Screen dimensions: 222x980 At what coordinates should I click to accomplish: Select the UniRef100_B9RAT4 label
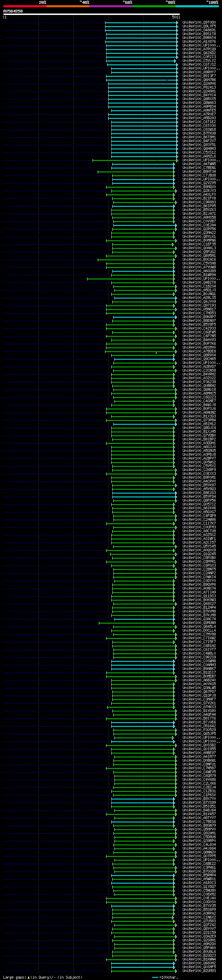coord(199,38)
